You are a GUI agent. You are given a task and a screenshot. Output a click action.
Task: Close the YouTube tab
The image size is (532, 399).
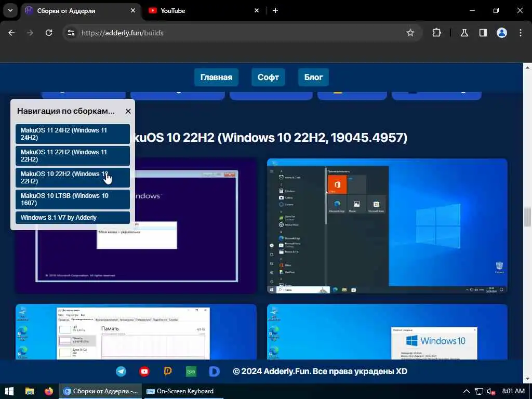click(257, 11)
